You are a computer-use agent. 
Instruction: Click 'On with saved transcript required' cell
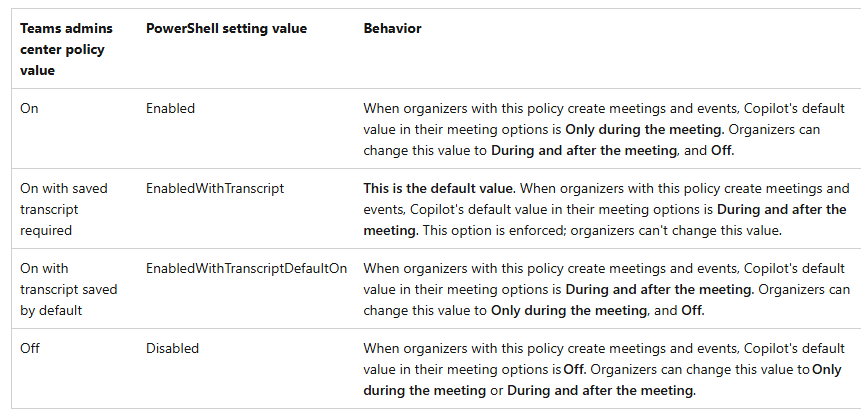click(64, 210)
